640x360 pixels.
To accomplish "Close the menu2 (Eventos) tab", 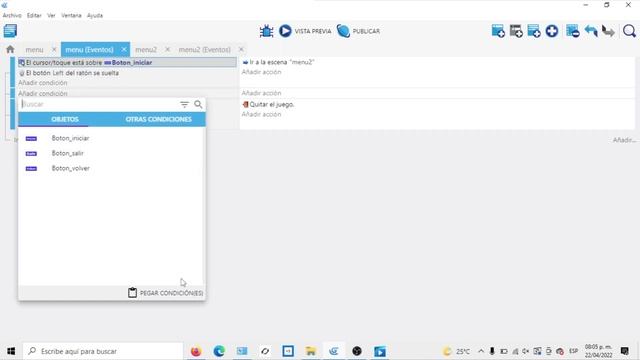I will (241, 49).
